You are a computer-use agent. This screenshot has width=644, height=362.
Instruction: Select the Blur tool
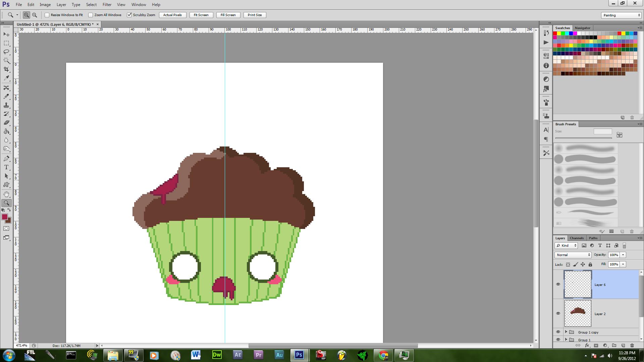[x=6, y=140]
